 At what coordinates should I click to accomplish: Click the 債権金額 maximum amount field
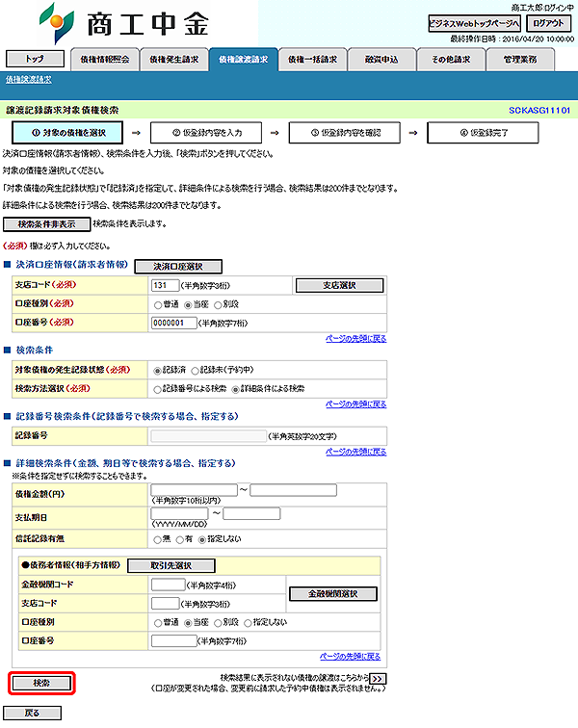[293, 490]
